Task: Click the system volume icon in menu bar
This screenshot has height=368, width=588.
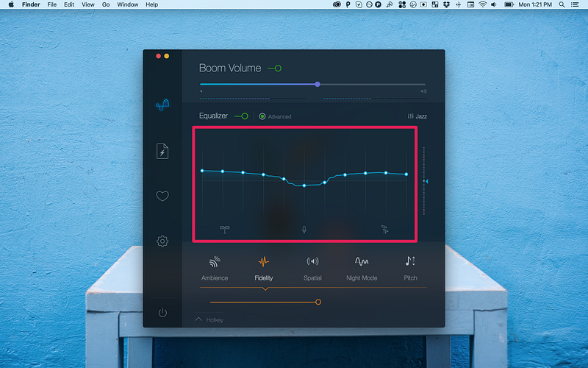Action: point(494,4)
